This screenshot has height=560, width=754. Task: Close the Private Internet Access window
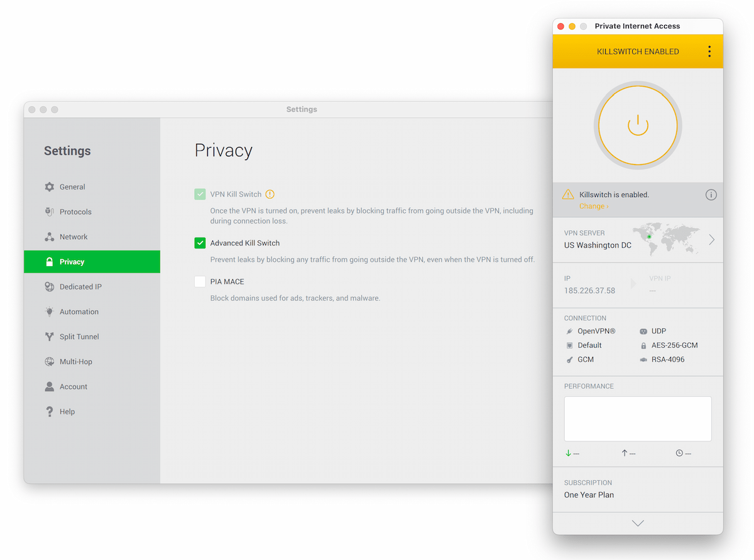coord(561,26)
